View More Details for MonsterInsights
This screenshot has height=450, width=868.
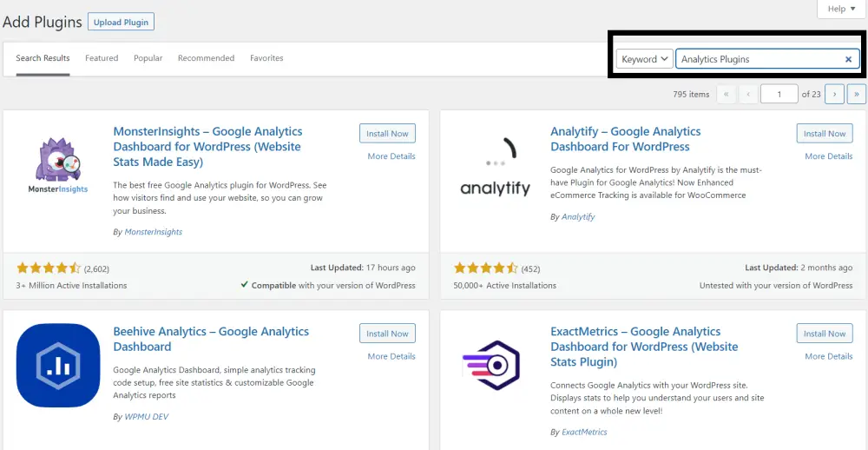click(x=391, y=156)
